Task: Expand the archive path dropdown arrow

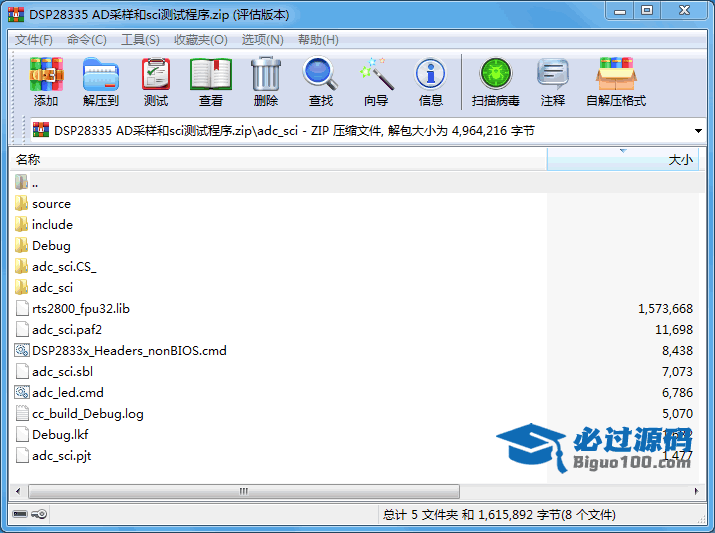Action: pyautogui.click(x=698, y=131)
